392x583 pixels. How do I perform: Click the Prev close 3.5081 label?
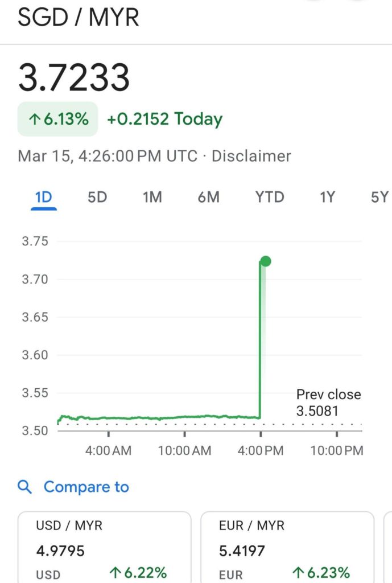[328, 403]
